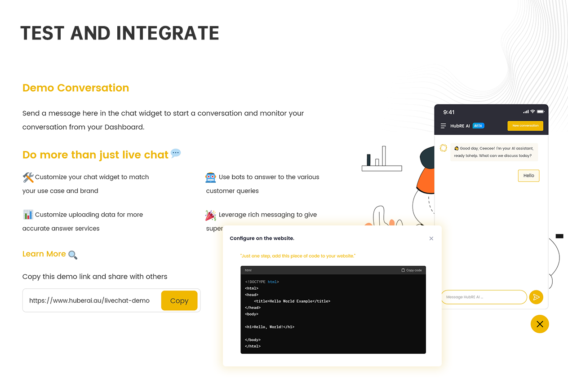
Task: Click the party popper icon beside Leverage rich messaging
Action: click(211, 215)
